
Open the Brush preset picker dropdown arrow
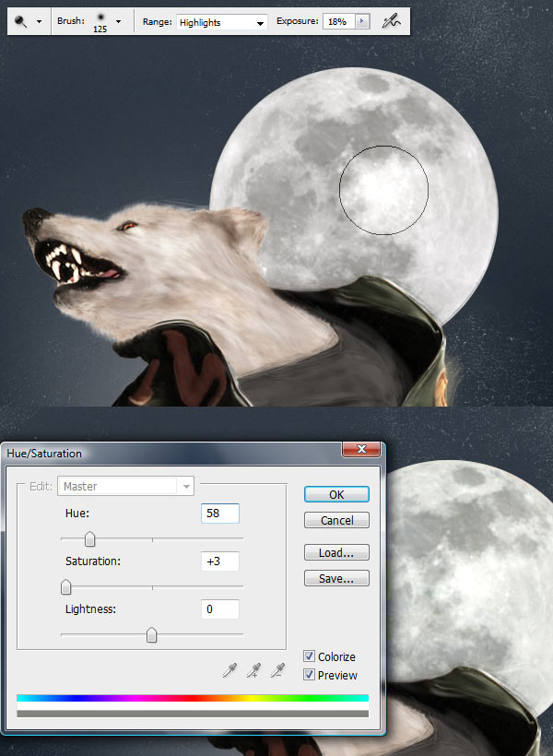[118, 22]
